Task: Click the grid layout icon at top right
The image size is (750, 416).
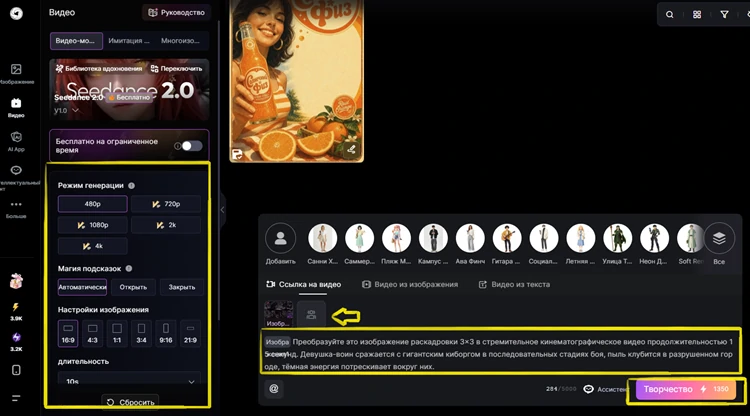Action: pyautogui.click(x=697, y=14)
